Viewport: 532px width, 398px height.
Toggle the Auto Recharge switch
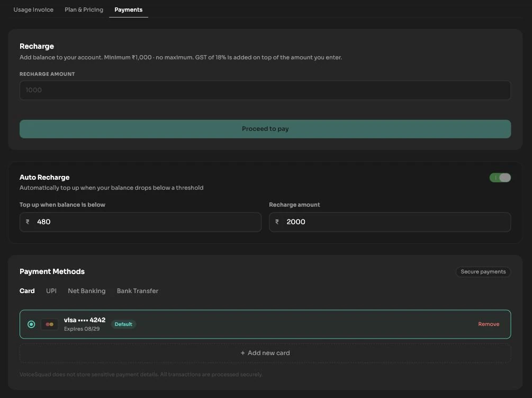[x=500, y=178]
